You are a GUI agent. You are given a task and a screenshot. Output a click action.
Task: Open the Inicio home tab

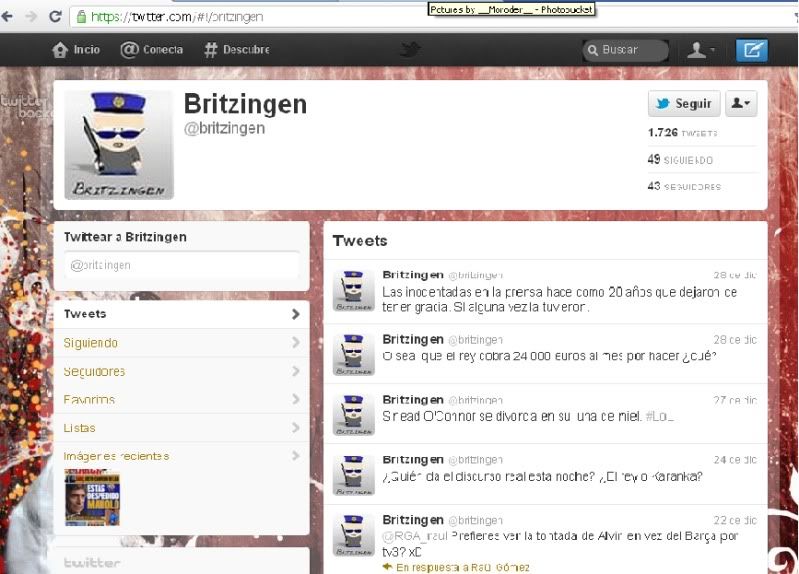76,49
